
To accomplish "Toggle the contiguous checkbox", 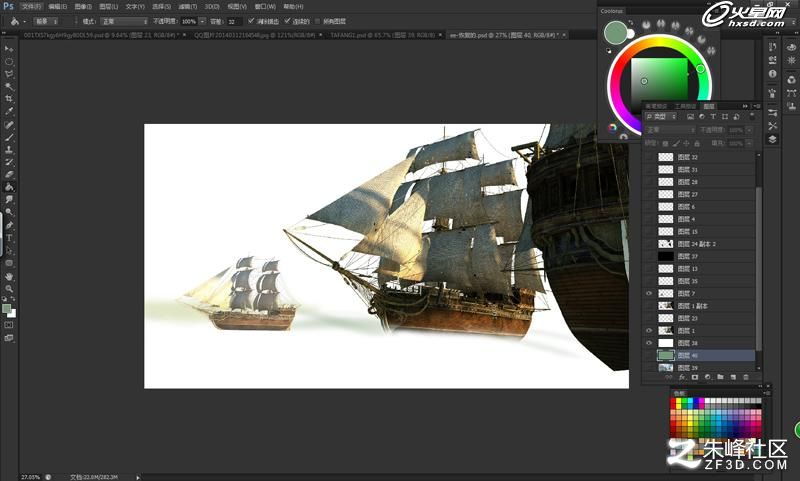I will 287,21.
